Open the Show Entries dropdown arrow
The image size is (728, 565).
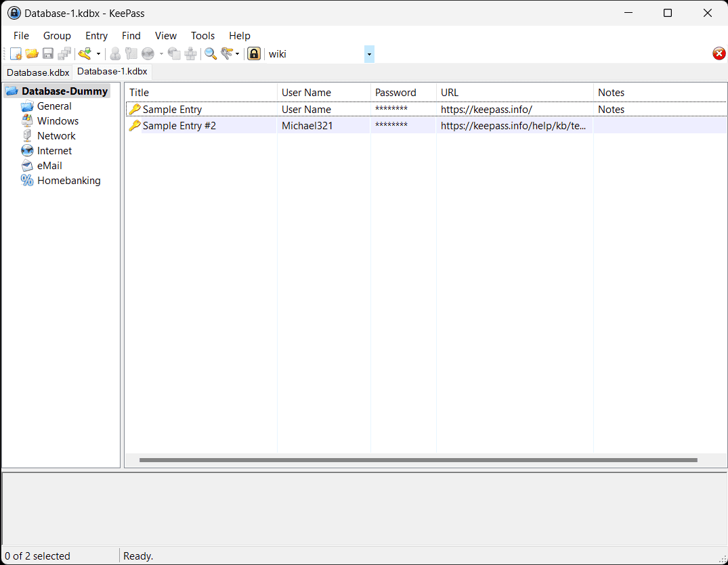coord(237,54)
